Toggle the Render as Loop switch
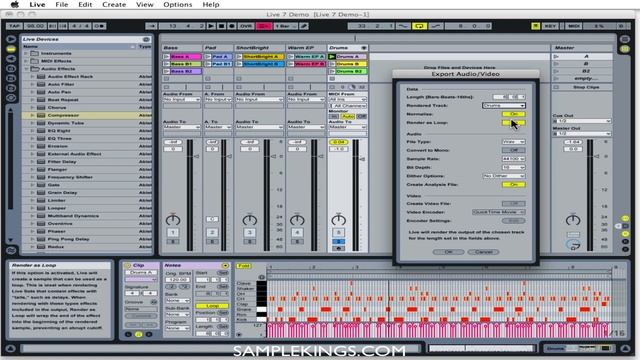This screenshot has width=640, height=360. (x=513, y=123)
